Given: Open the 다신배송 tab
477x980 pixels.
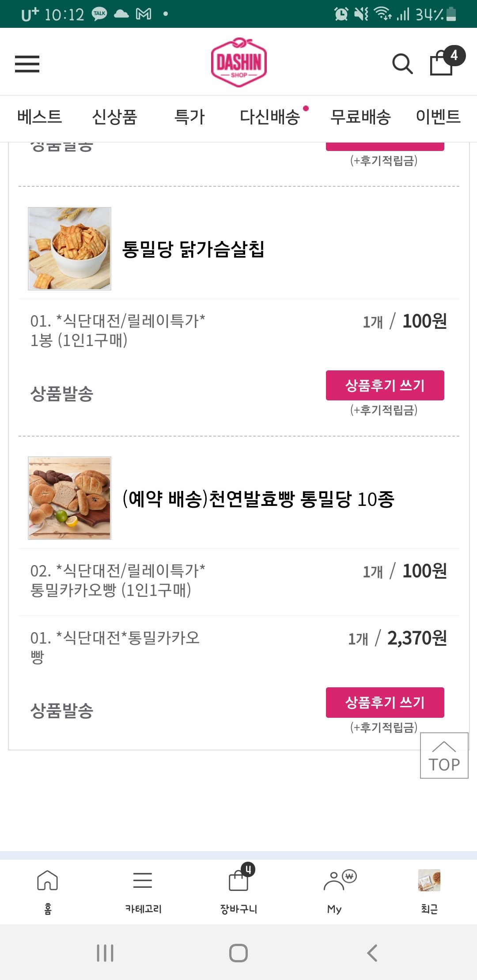Looking at the screenshot, I should [x=270, y=117].
